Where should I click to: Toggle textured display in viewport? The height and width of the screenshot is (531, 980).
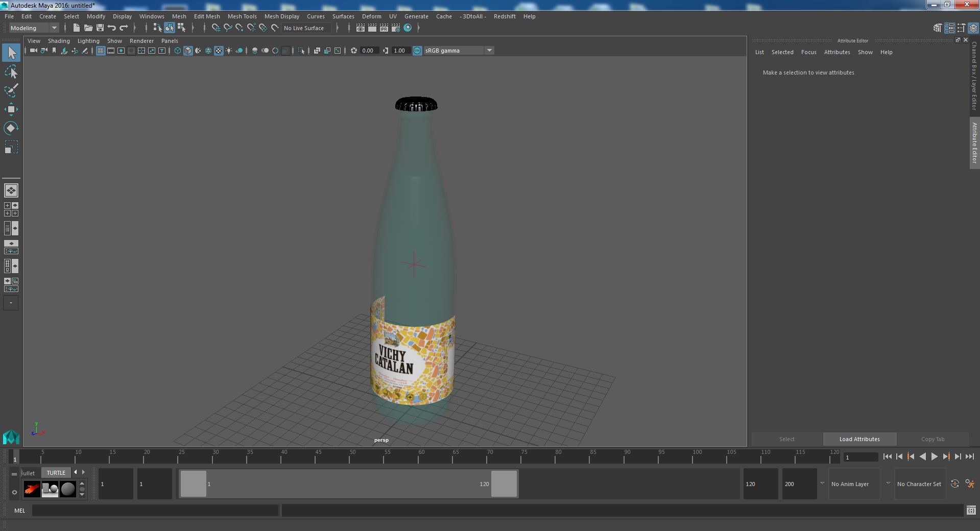pos(219,51)
